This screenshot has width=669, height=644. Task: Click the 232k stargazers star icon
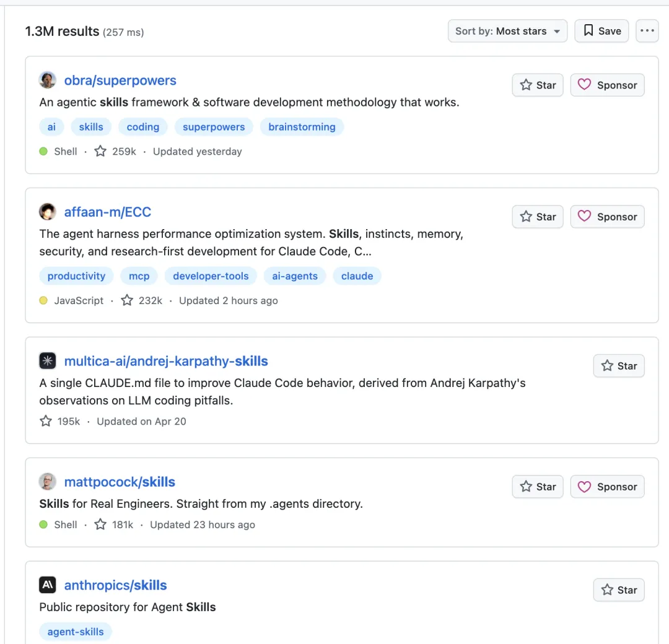point(127,300)
